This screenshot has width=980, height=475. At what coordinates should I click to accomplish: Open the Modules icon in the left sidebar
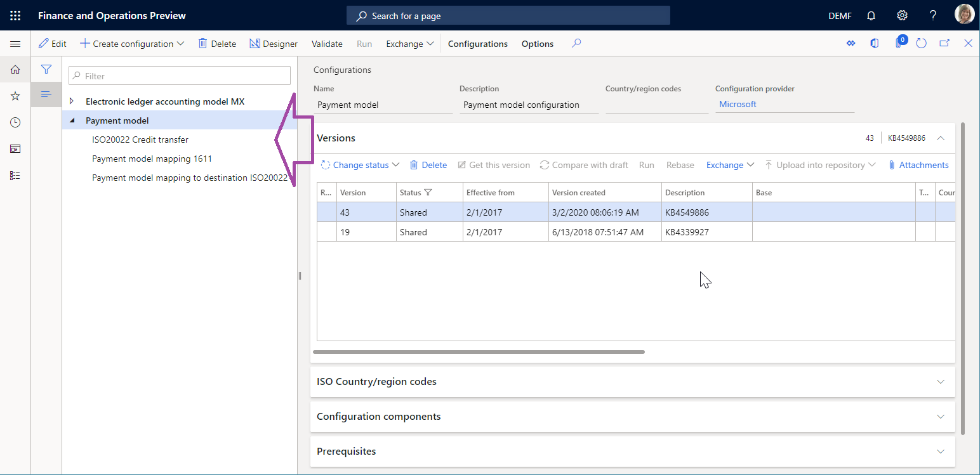point(15,175)
